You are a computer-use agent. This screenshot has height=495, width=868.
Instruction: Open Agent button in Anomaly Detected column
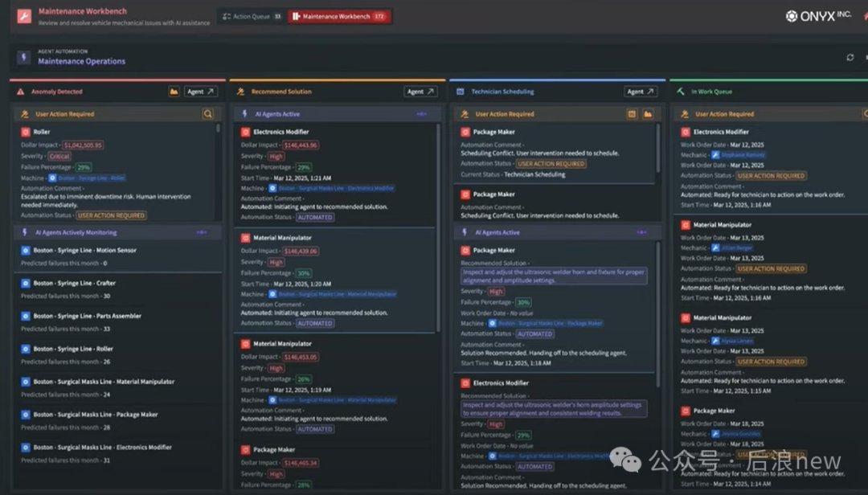[x=201, y=92]
